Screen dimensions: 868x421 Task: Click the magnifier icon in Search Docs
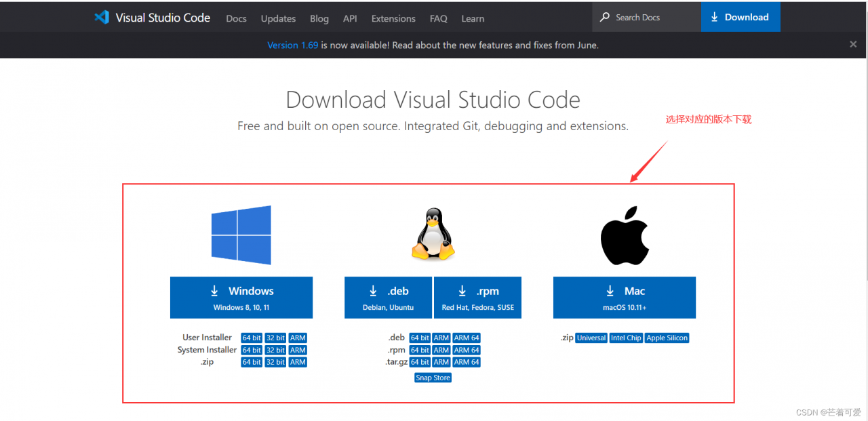point(605,17)
